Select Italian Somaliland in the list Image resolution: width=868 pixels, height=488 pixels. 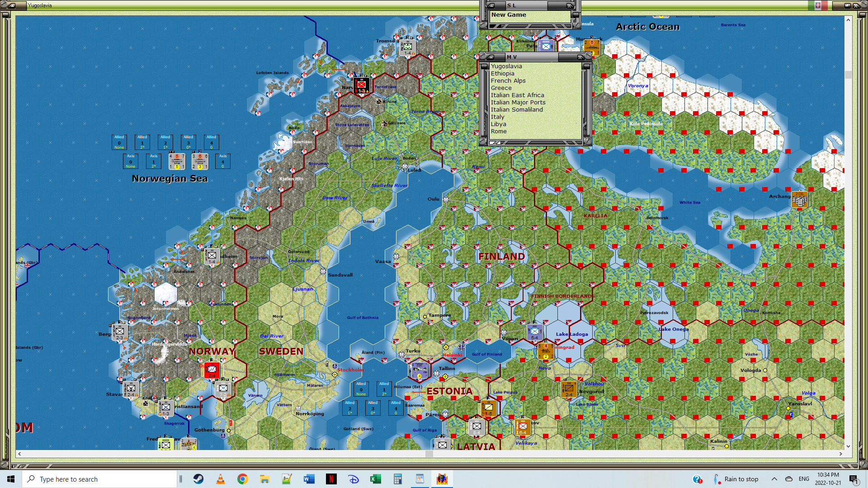point(517,110)
